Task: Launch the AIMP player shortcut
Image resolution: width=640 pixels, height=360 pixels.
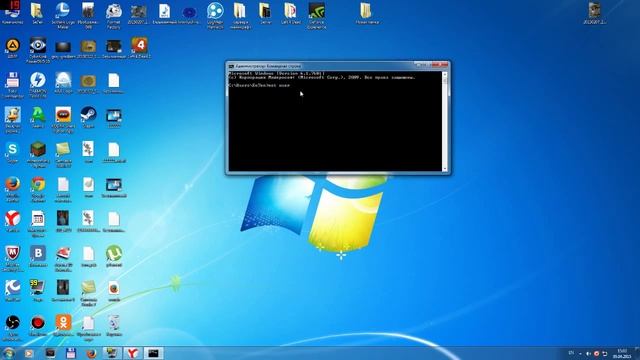Action: tap(13, 45)
